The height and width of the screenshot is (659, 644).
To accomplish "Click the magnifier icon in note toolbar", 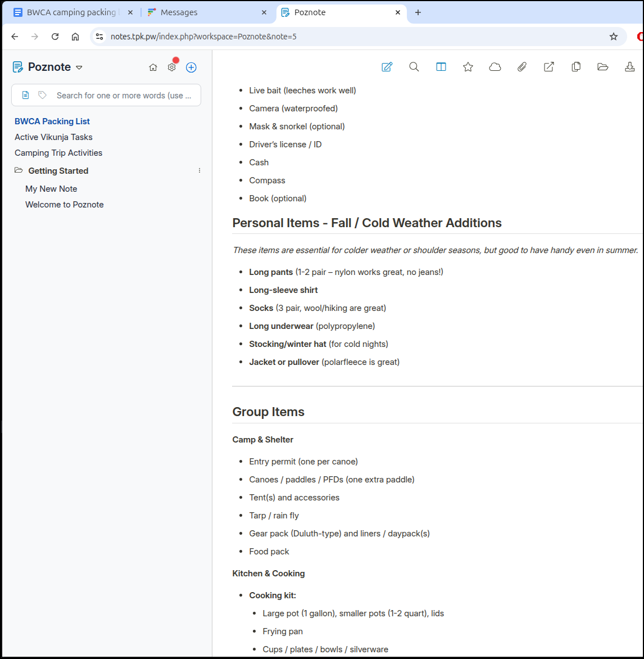I will (414, 67).
